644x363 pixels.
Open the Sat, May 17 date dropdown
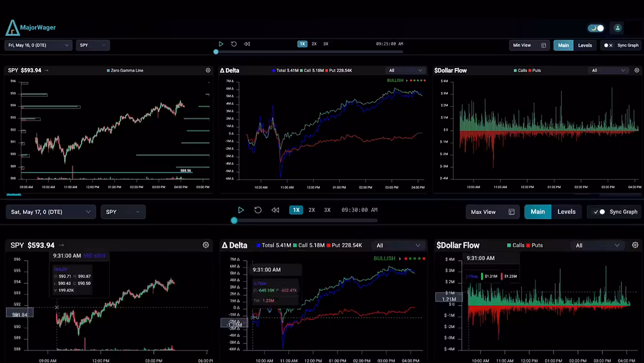51,212
